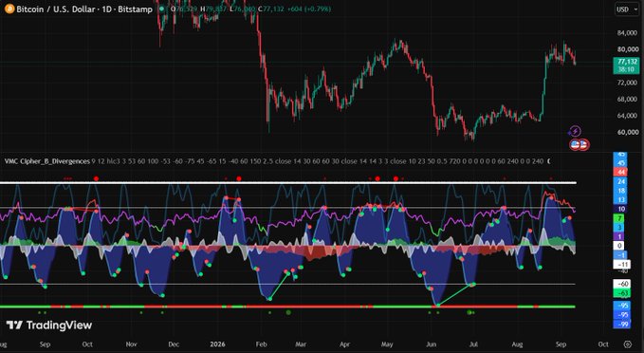Click the May label on time axis
The height and width of the screenshot is (353, 644).
coord(387,344)
